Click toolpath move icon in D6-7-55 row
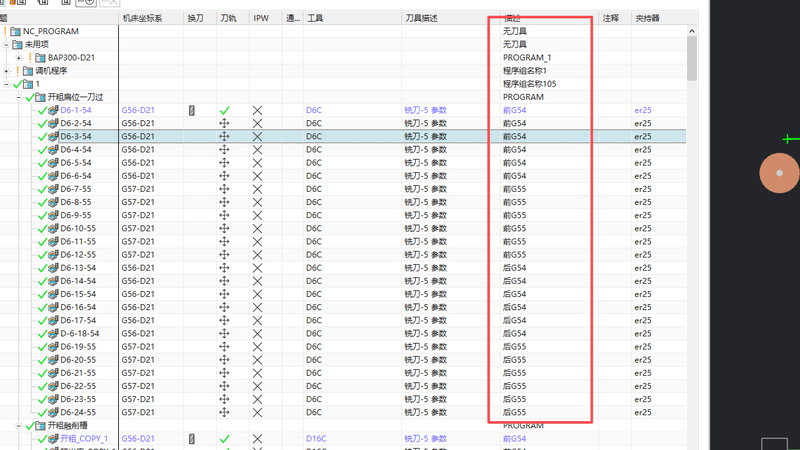This screenshot has width=800, height=450. 224,189
